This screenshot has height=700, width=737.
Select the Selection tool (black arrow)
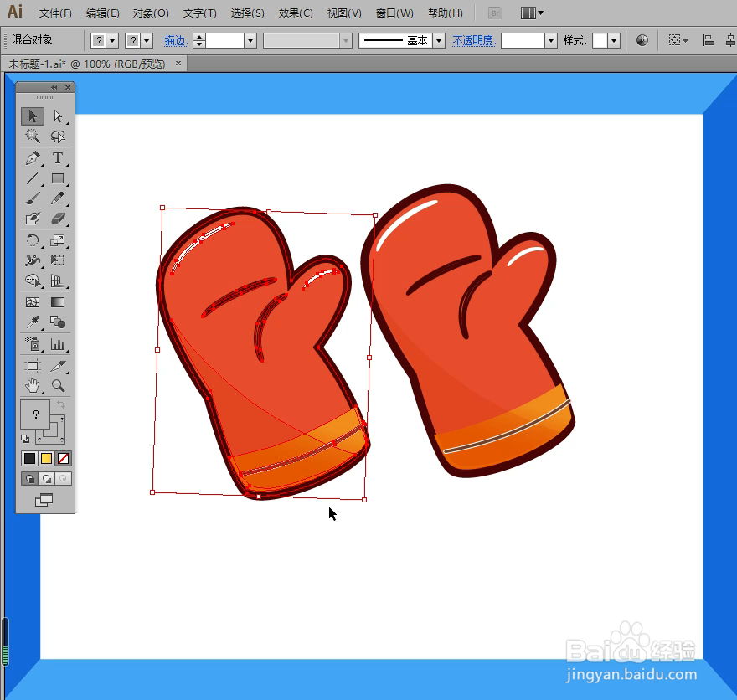pos(33,116)
